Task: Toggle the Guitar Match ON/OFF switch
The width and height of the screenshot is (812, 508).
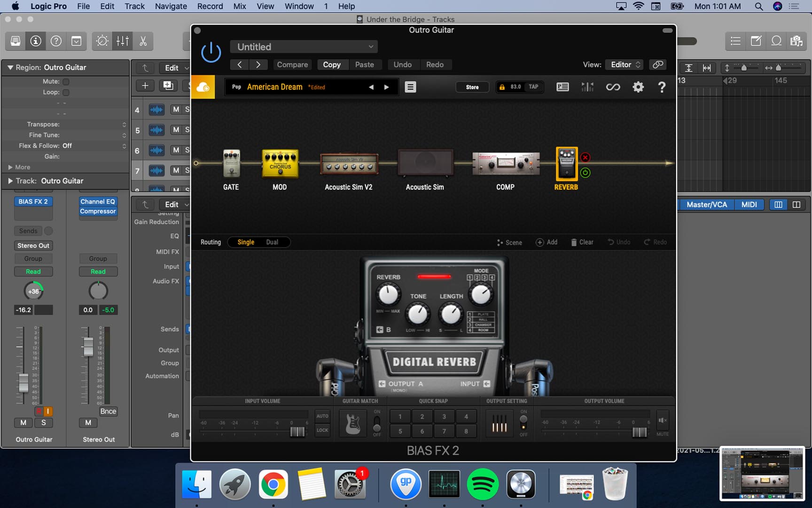Action: tap(377, 423)
